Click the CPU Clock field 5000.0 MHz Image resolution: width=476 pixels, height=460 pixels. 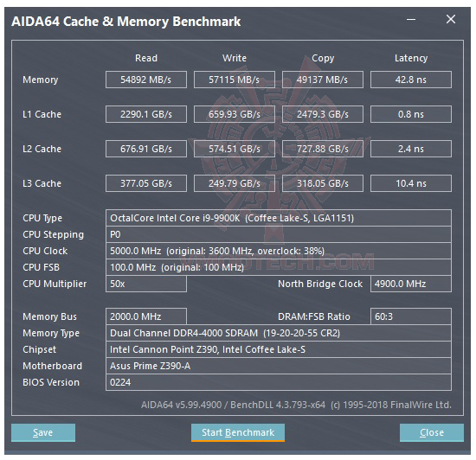(279, 251)
